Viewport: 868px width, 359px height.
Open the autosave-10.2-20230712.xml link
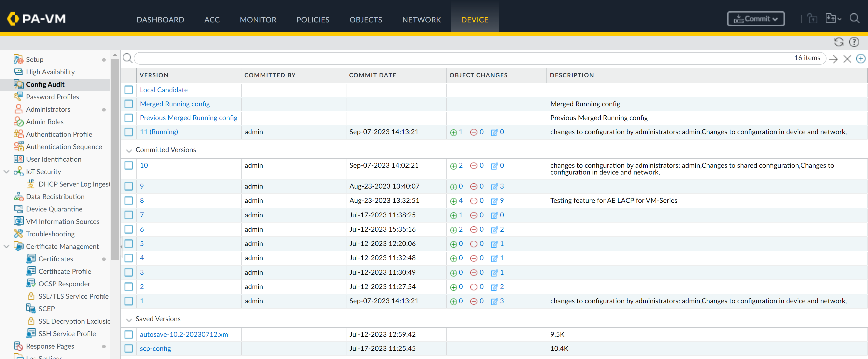click(184, 335)
